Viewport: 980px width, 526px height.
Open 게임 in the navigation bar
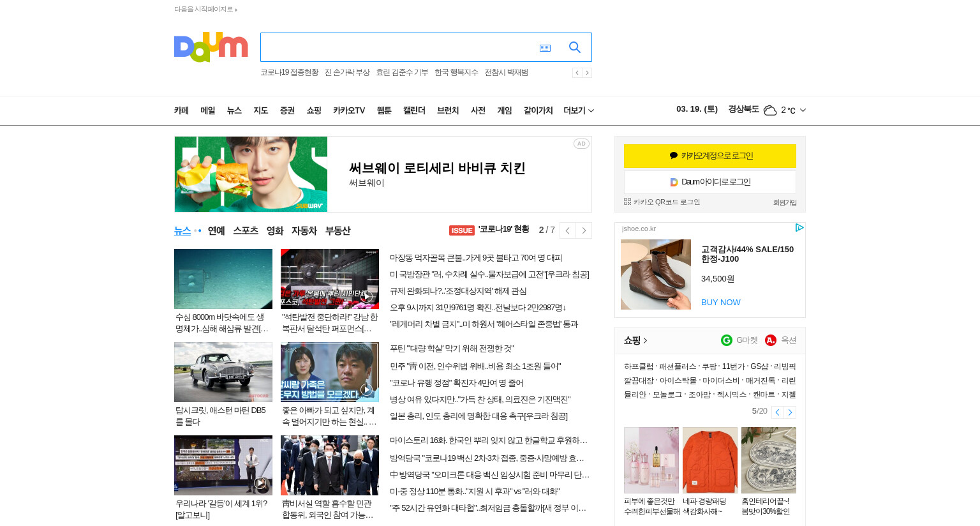click(505, 110)
